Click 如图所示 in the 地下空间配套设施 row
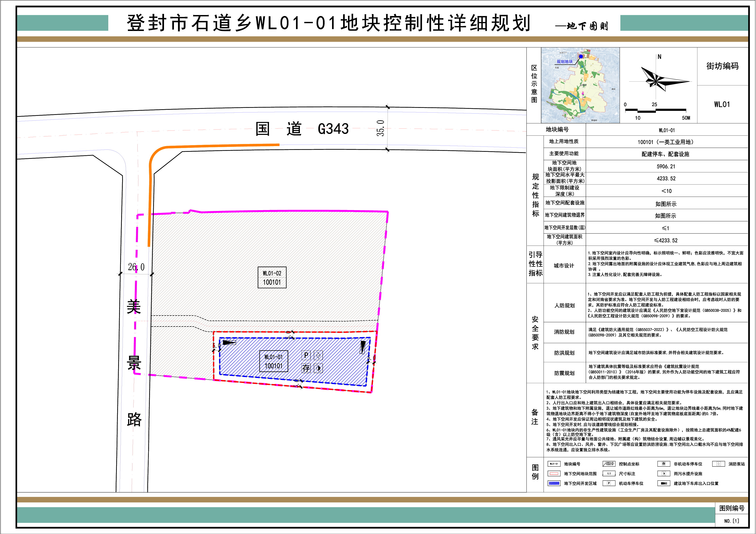 pos(666,204)
